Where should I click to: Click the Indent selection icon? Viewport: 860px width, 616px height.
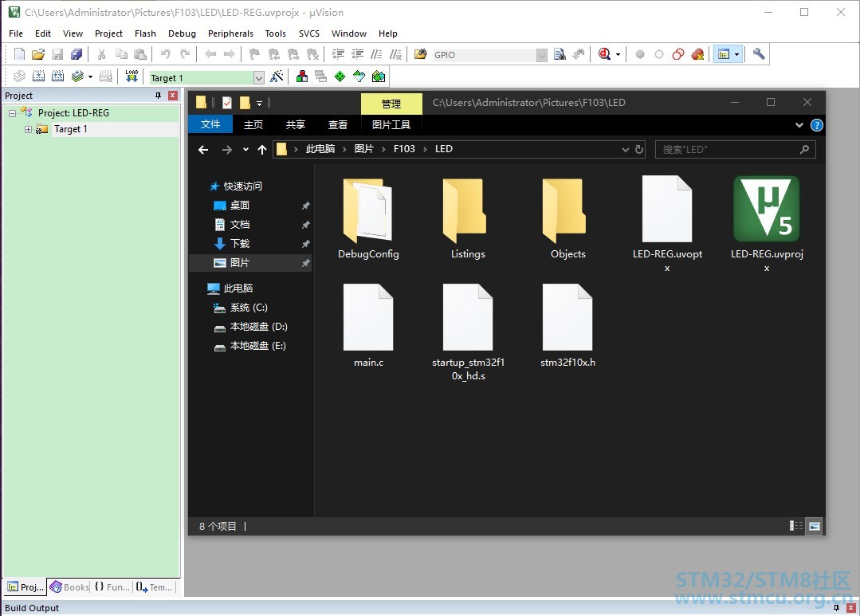pyautogui.click(x=339, y=54)
